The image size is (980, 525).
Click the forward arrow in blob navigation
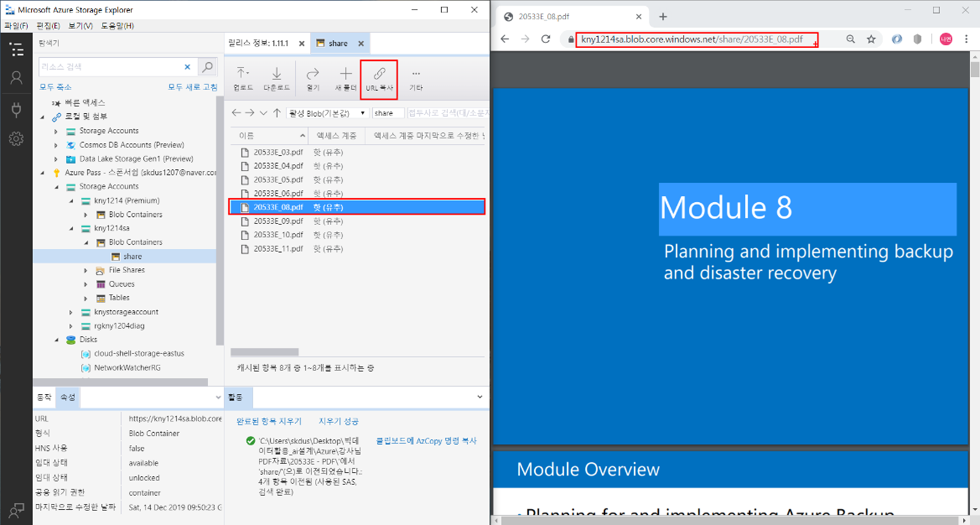[250, 113]
